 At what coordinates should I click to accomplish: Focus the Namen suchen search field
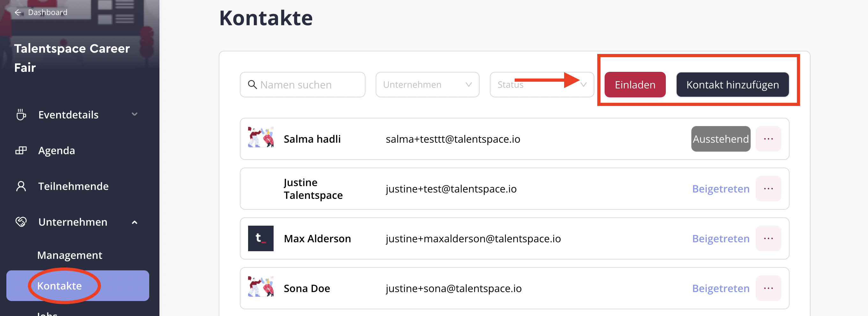pyautogui.click(x=302, y=85)
